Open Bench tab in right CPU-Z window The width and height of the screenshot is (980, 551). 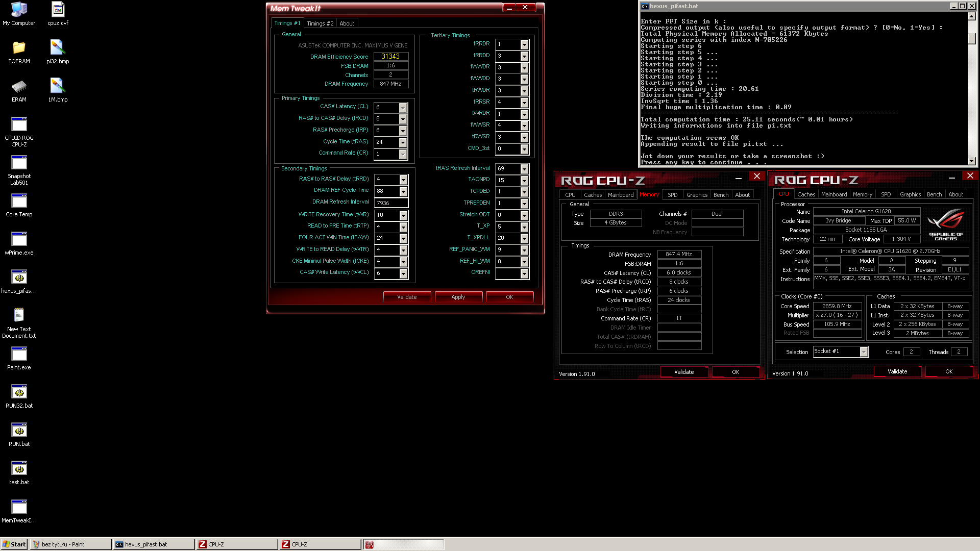[935, 194]
